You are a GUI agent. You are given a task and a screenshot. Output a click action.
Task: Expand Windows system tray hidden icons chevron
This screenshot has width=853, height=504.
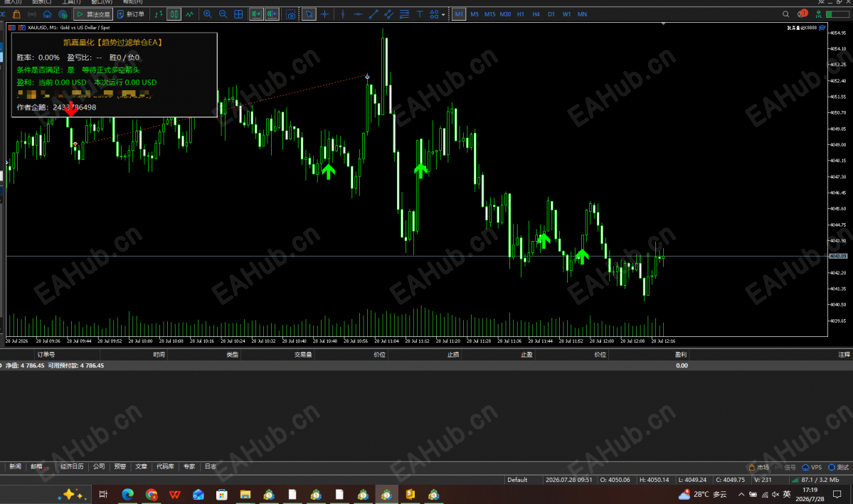coord(741,494)
